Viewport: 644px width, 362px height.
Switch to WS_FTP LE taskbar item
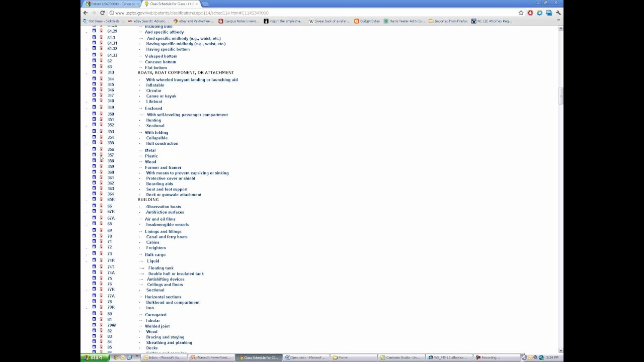(x=449, y=357)
